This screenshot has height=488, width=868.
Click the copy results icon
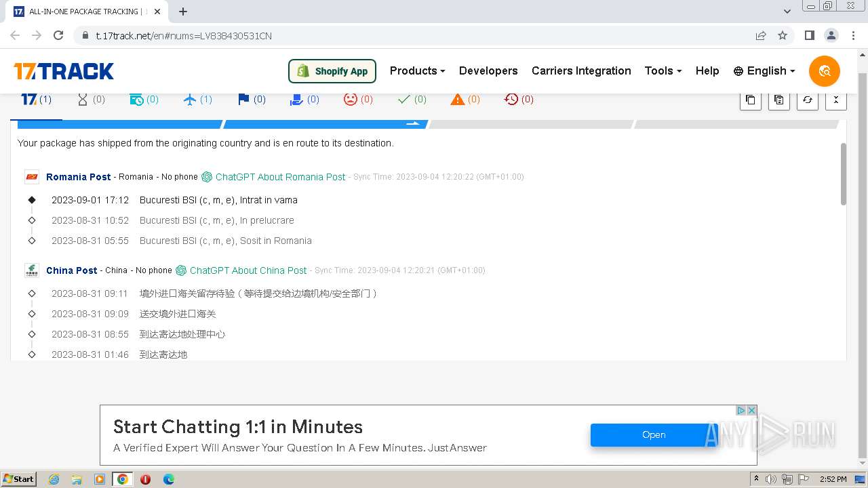click(x=750, y=100)
